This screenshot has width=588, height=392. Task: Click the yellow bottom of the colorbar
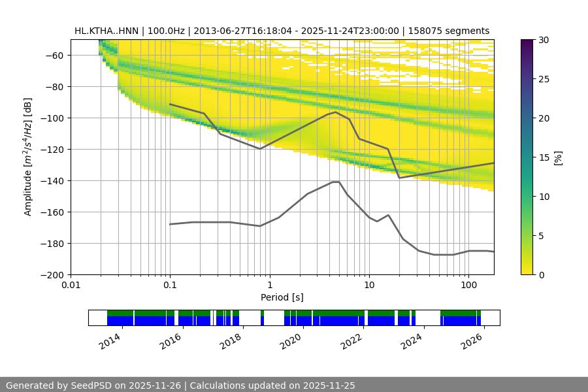pos(527,270)
